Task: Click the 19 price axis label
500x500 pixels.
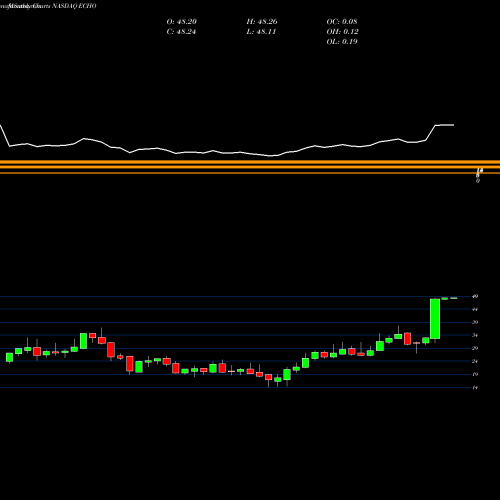Action: coord(475,374)
